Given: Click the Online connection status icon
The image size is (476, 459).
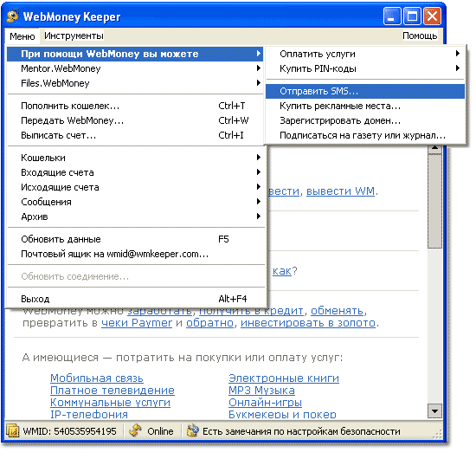Looking at the screenshot, I should point(135,430).
